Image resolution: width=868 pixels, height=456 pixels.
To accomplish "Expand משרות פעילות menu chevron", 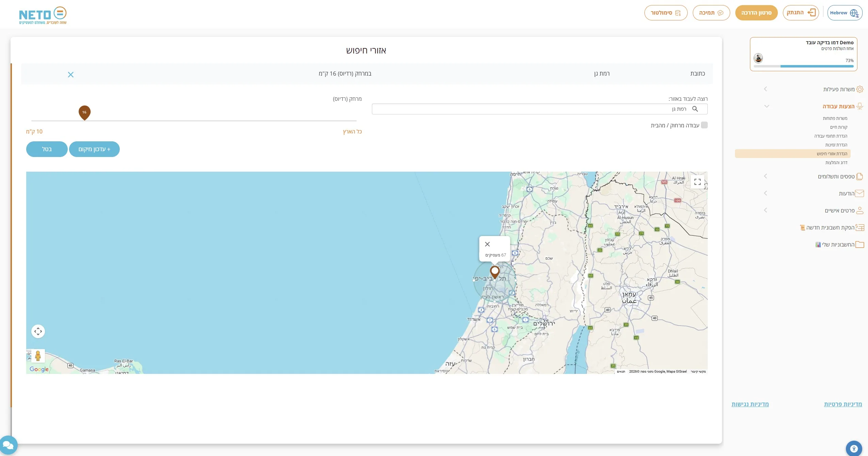I will (765, 89).
